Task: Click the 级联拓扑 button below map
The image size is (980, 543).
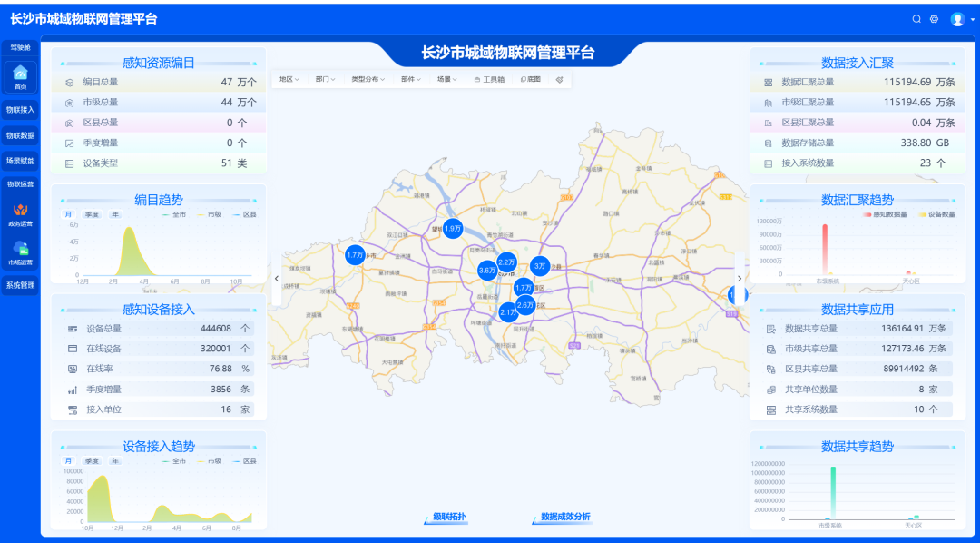Action: 448,517
